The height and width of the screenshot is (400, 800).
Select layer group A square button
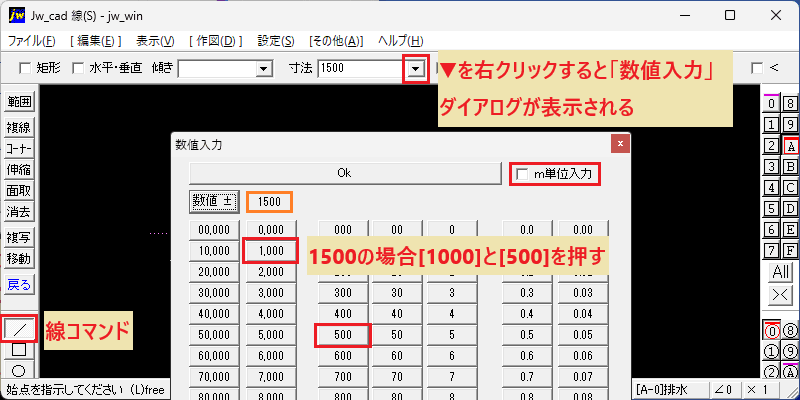791,146
